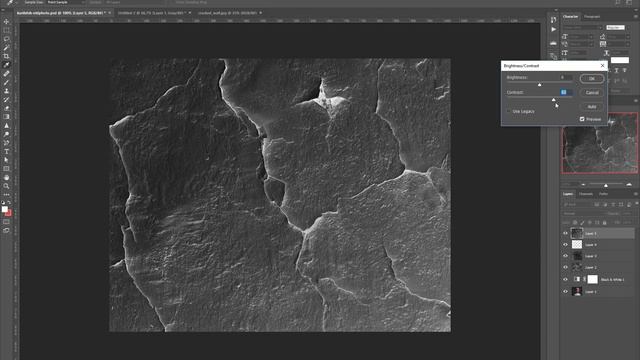Image resolution: width=640 pixels, height=360 pixels.
Task: Select the Hand tool
Action: click(x=6, y=178)
